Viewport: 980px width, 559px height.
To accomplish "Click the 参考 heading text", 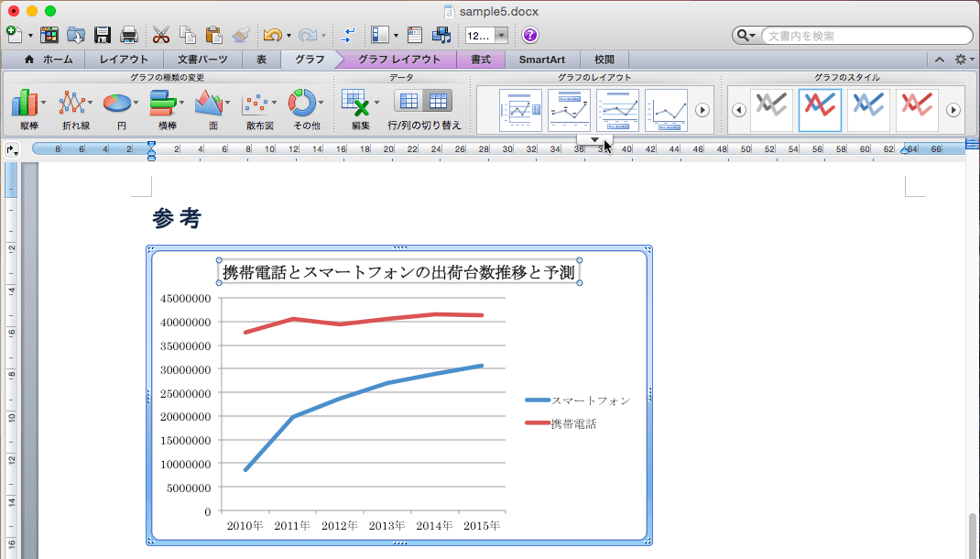I will click(177, 217).
